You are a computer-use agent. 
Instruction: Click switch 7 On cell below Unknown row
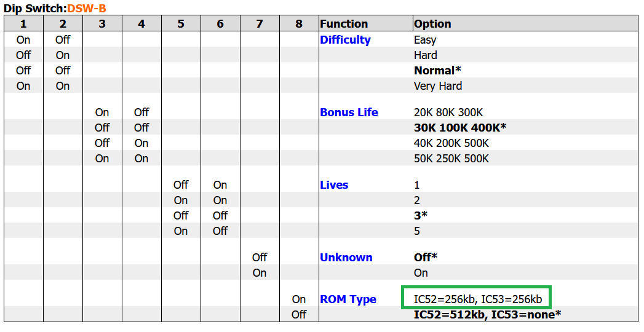pos(260,273)
